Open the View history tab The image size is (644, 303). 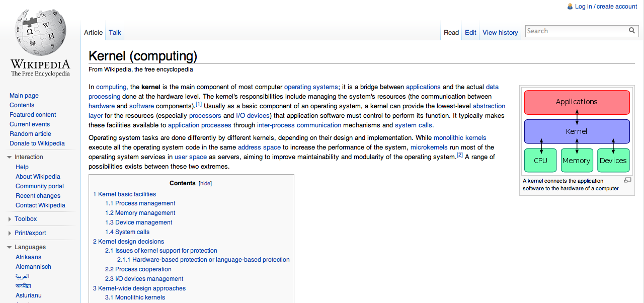[500, 32]
